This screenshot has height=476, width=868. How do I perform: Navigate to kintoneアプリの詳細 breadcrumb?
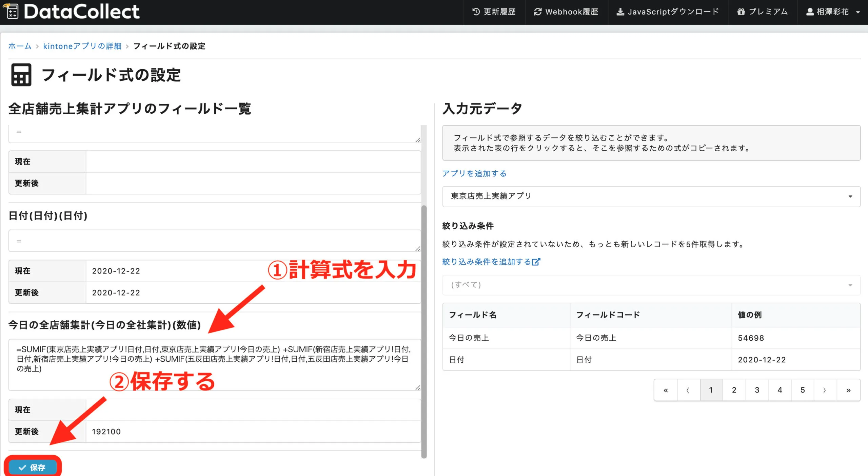coord(82,46)
